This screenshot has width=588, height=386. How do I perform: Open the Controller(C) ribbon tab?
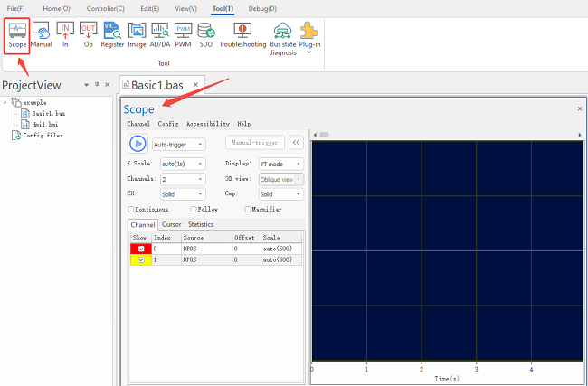tap(105, 8)
